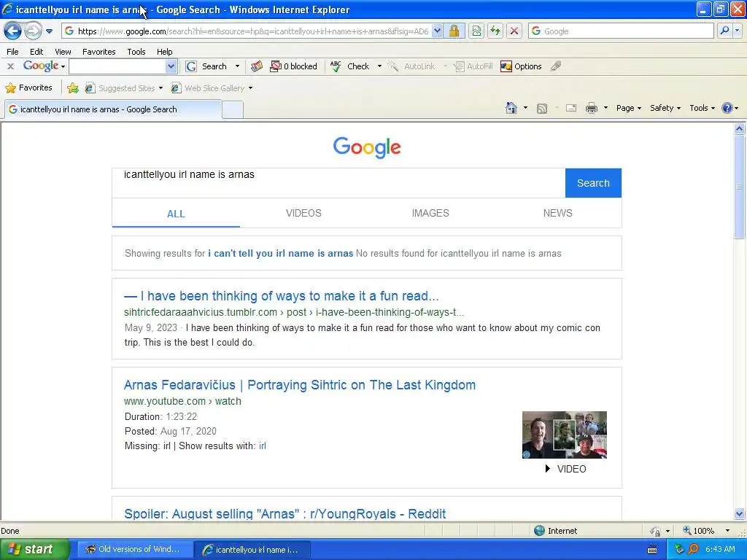Viewport: 747px width, 560px height.
Task: Click the magnifier search icon at top right
Action: (x=724, y=31)
